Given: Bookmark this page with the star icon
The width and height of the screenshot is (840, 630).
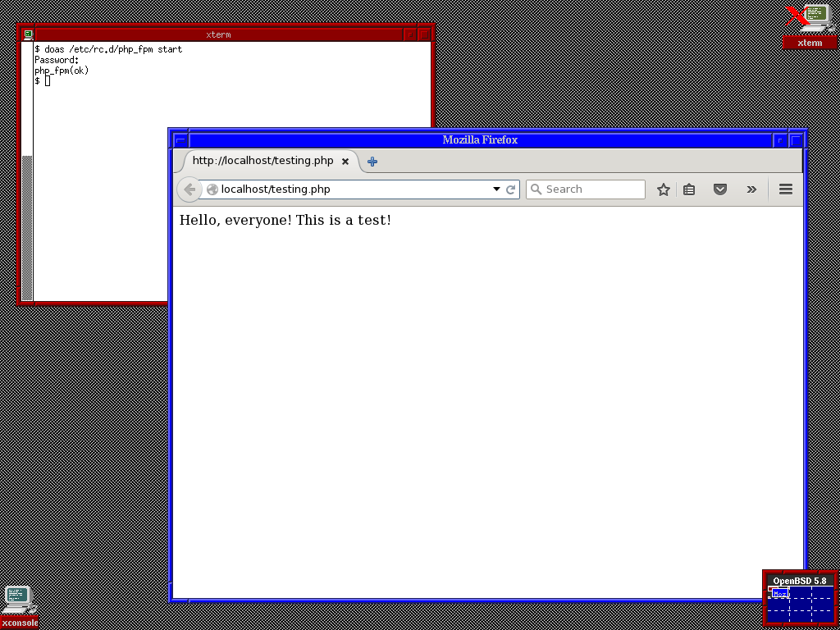Looking at the screenshot, I should click(663, 189).
